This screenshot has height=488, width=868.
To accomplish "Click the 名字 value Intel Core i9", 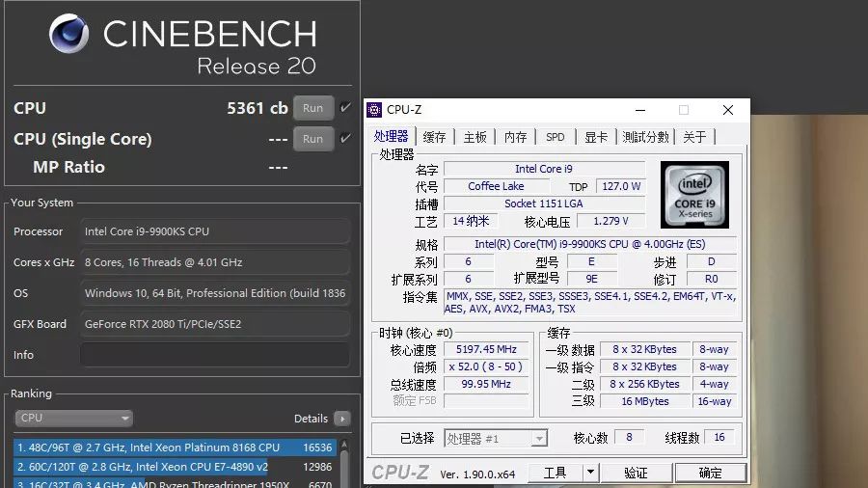I will 544,169.
